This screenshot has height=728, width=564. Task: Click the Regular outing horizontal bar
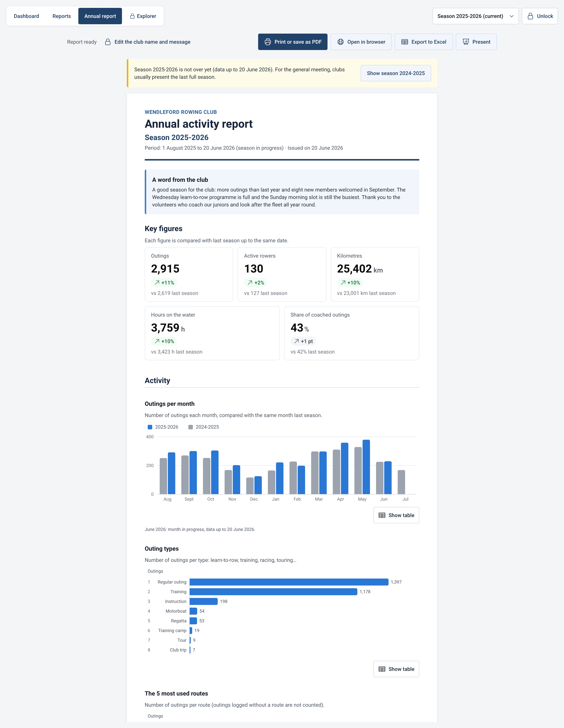tap(289, 582)
